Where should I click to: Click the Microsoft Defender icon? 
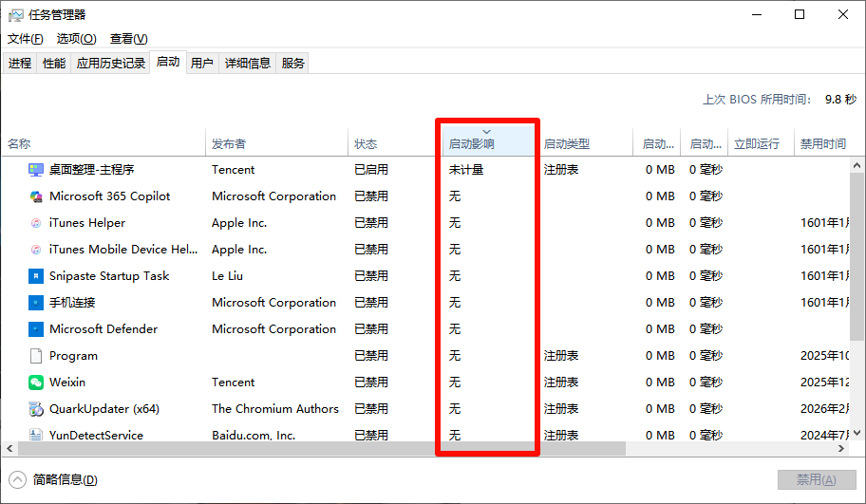36,329
